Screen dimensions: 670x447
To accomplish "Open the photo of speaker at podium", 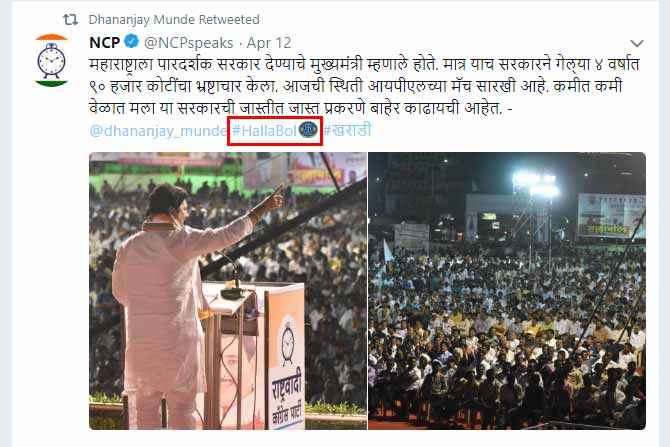I will click(228, 291).
